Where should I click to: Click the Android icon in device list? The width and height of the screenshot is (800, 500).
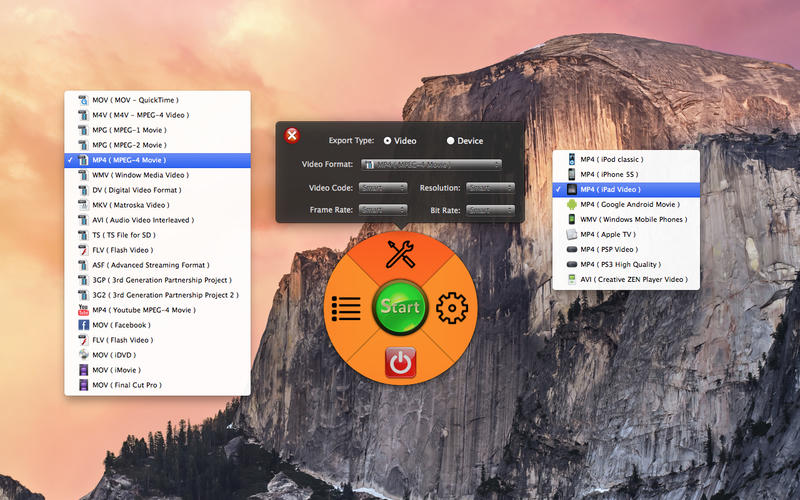coord(571,204)
